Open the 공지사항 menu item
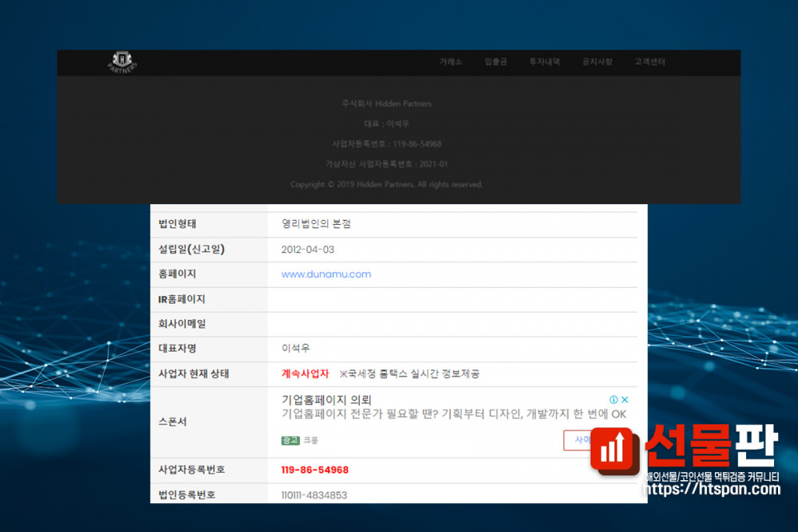 [597, 62]
